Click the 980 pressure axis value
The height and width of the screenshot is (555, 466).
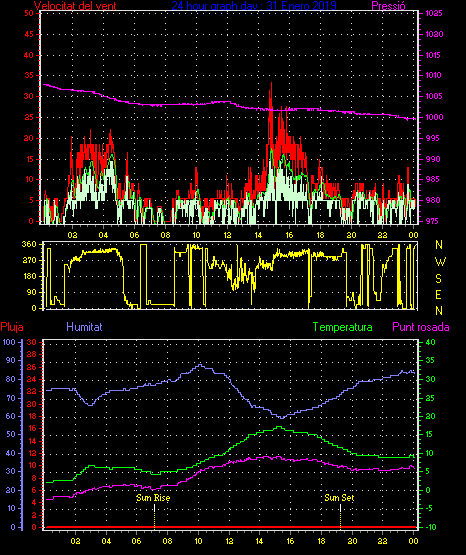[x=434, y=200]
